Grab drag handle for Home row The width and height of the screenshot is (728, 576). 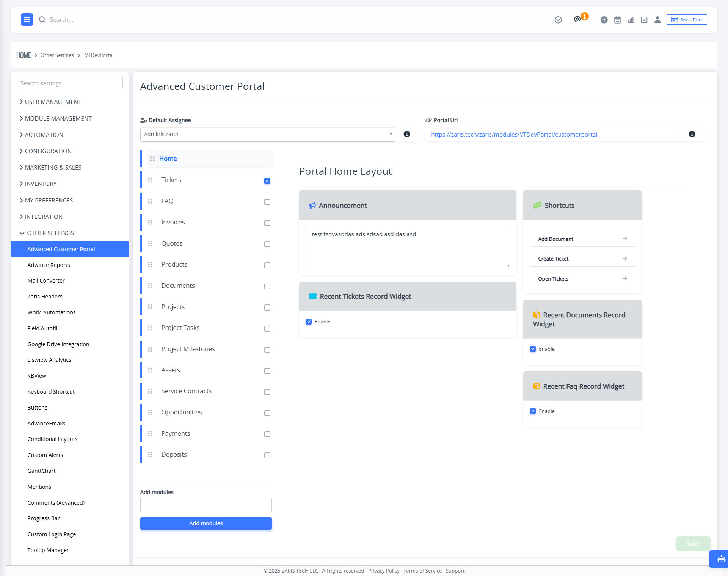(152, 159)
